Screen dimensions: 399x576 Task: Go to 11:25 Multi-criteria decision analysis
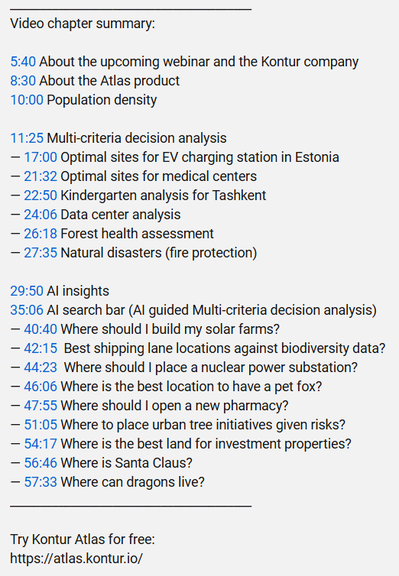(x=27, y=138)
